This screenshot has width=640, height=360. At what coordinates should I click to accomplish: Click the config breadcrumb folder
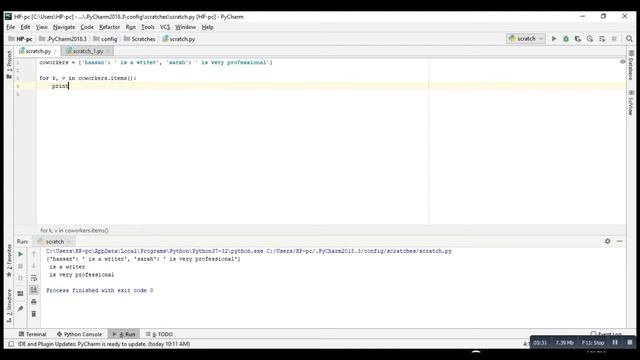coord(105,39)
